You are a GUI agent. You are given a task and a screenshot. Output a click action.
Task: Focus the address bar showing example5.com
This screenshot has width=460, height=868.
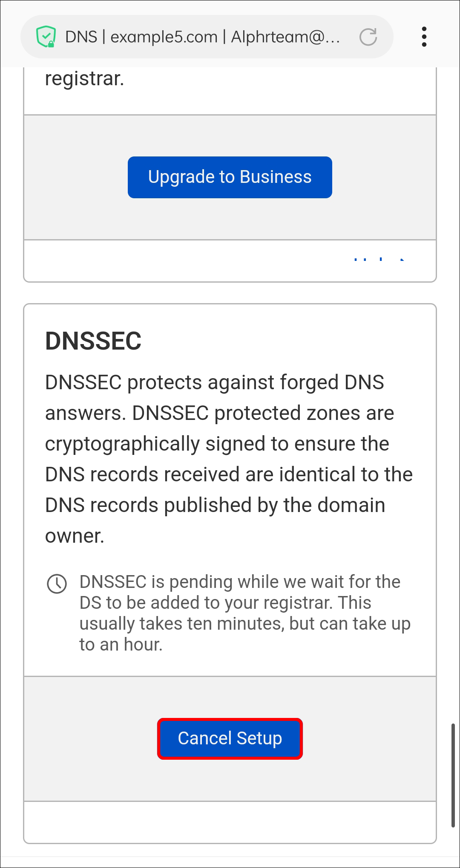[202, 37]
